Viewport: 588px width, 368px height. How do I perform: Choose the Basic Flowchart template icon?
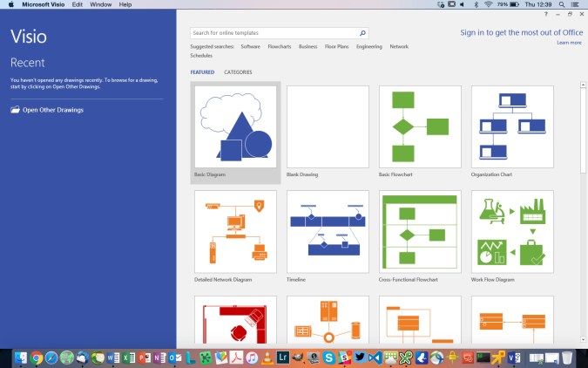click(x=420, y=126)
